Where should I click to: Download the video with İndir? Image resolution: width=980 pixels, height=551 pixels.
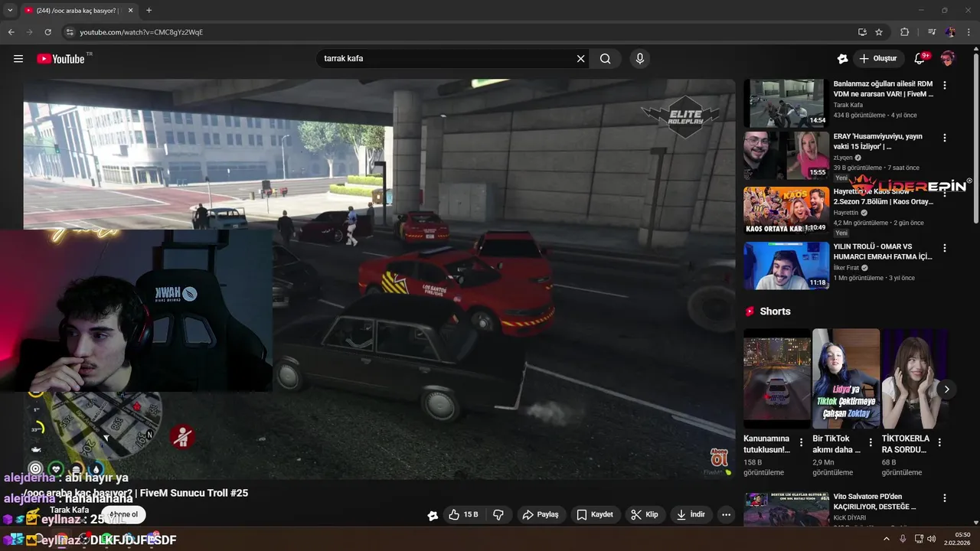pyautogui.click(x=691, y=514)
